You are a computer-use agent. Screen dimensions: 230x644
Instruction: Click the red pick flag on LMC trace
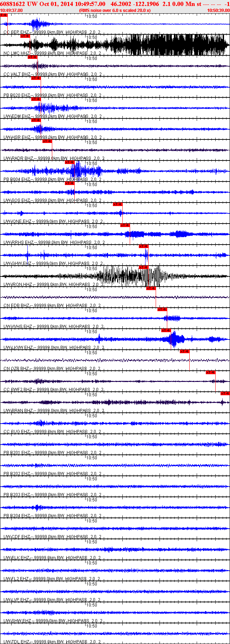(x=25, y=36)
